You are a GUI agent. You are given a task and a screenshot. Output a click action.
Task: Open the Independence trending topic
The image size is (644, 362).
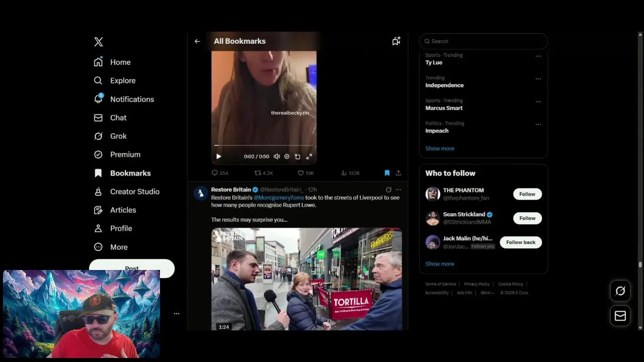pyautogui.click(x=444, y=85)
